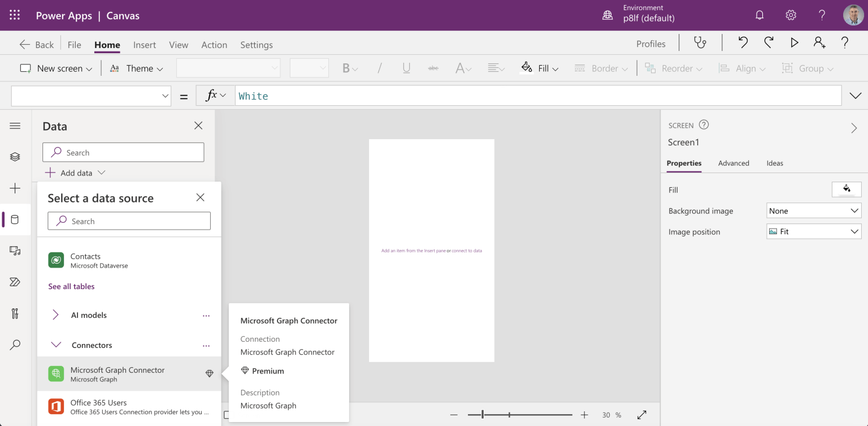The image size is (868, 426).
Task: Switch to the Advanced tab
Action: coord(734,163)
